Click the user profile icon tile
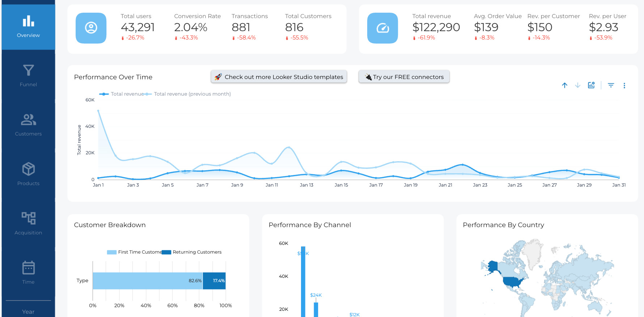The height and width of the screenshot is (317, 644). click(91, 28)
